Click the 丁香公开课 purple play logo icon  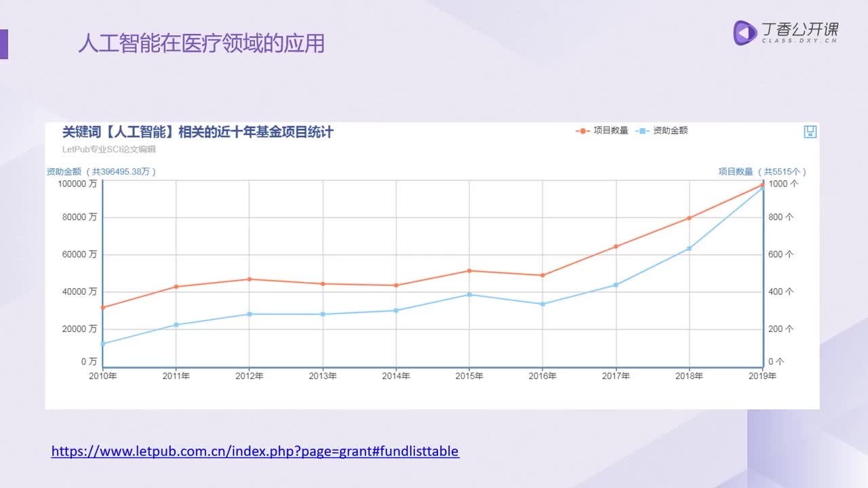pos(745,33)
